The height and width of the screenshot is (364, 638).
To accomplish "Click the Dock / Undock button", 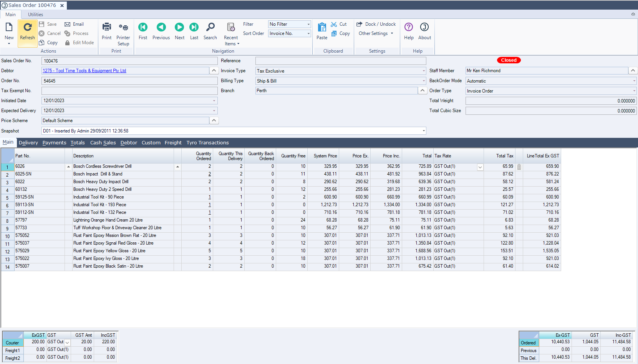I will [x=376, y=24].
